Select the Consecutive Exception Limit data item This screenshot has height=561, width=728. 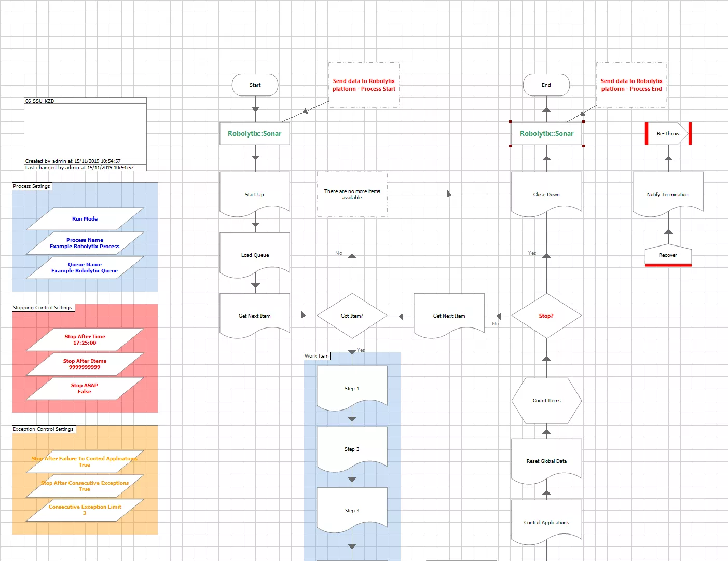pyautogui.click(x=85, y=510)
